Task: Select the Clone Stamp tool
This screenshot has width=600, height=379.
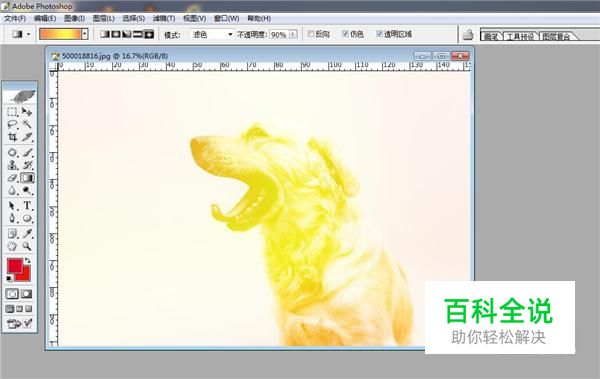Action: tap(12, 165)
